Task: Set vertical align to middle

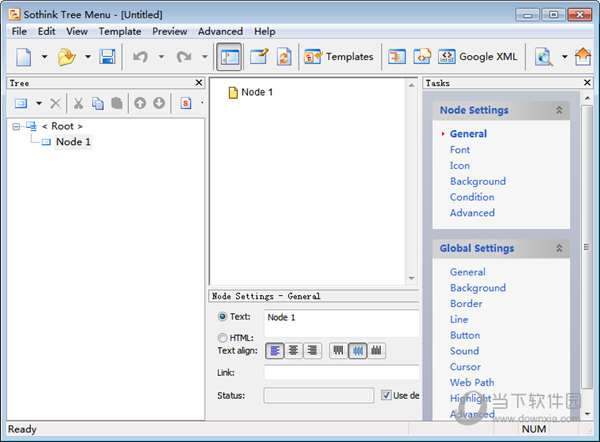Action: [358, 351]
